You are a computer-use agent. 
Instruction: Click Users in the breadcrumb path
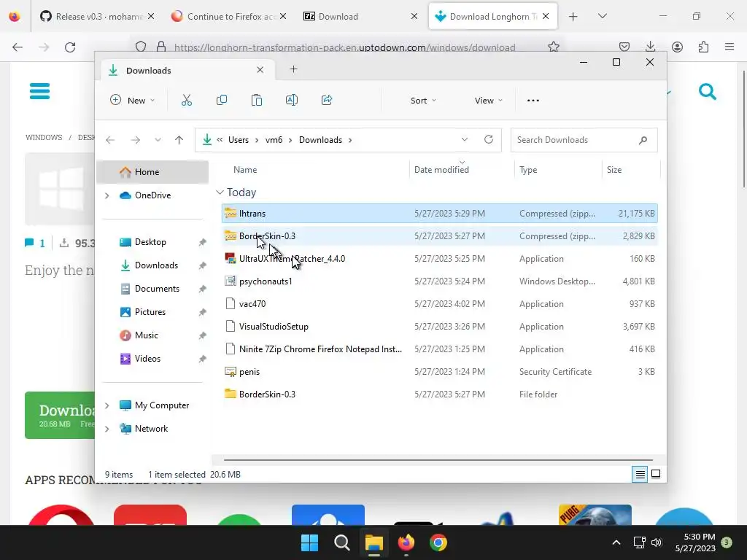pyautogui.click(x=239, y=140)
